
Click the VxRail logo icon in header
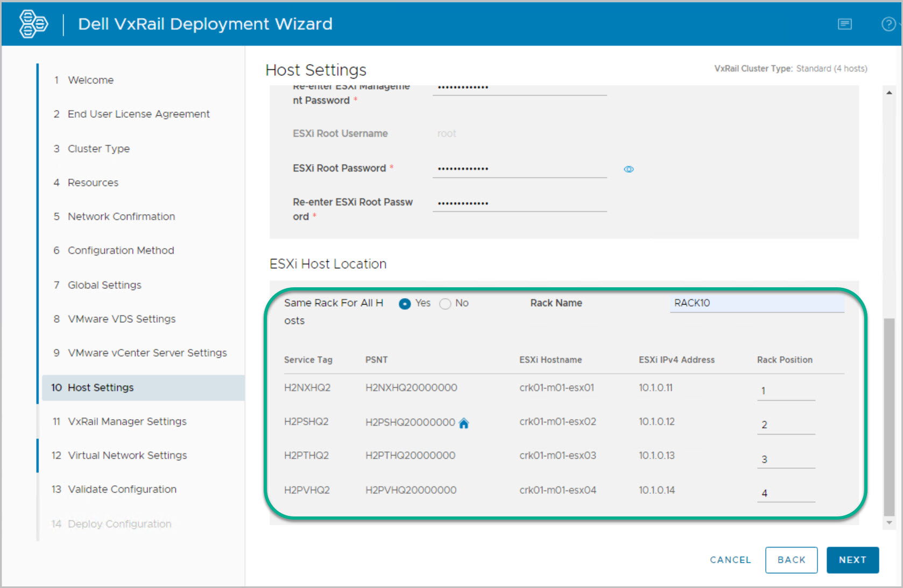click(x=33, y=24)
